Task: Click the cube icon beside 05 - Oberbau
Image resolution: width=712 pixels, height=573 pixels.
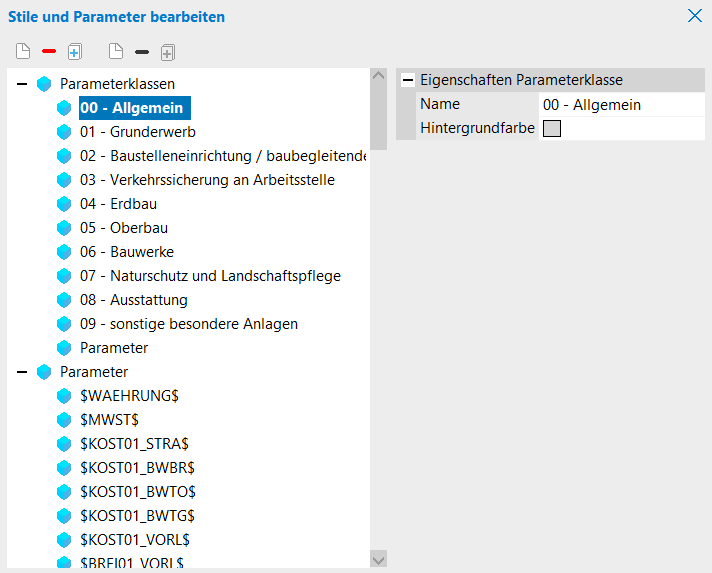Action: tap(64, 228)
